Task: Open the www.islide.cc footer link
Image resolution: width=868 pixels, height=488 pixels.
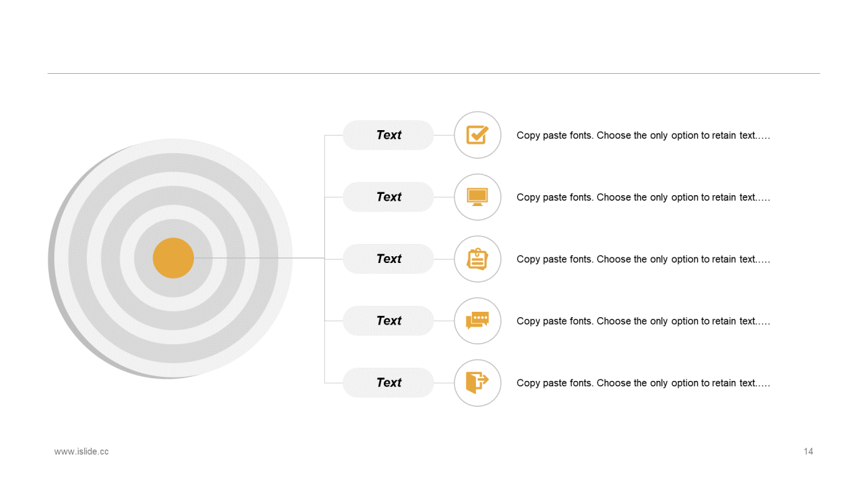Action: coord(81,451)
